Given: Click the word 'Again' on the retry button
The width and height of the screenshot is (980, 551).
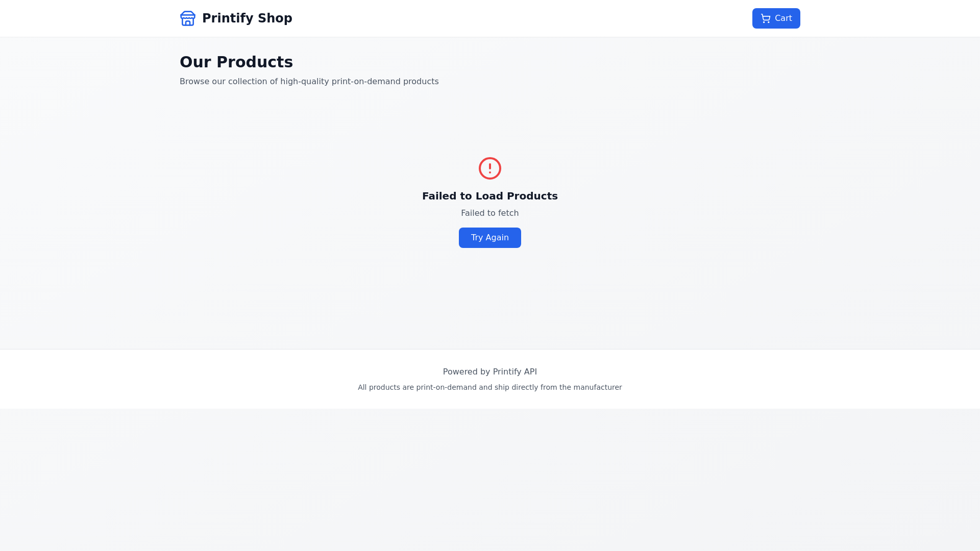Looking at the screenshot, I should tap(497, 238).
